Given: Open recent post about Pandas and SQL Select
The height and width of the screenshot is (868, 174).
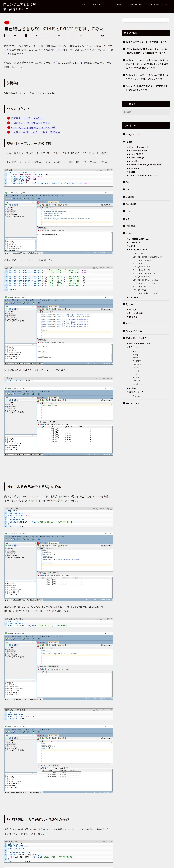Looking at the screenshot, I should 147,88.
